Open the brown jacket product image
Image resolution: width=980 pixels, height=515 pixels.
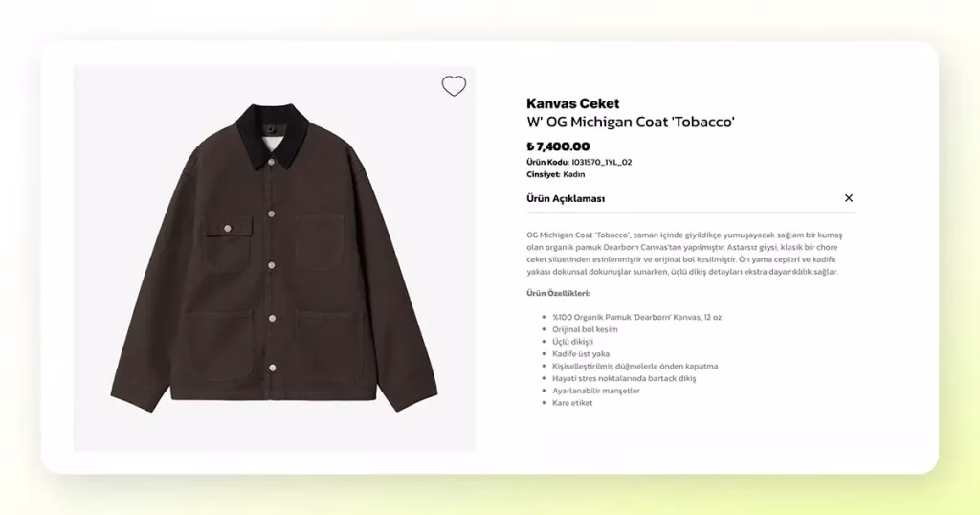[275, 258]
